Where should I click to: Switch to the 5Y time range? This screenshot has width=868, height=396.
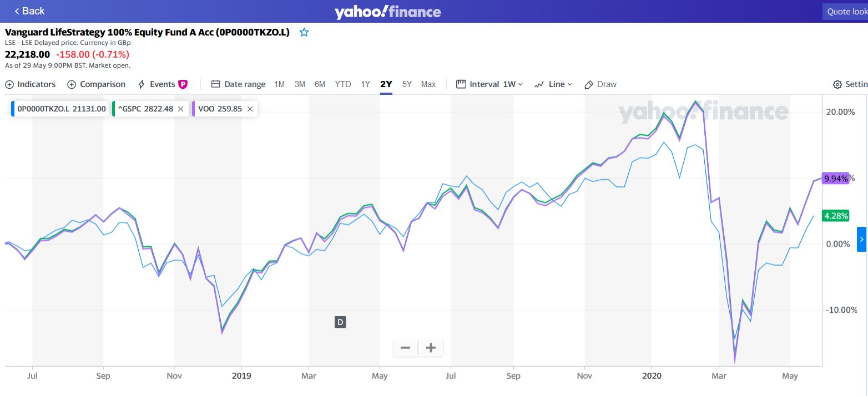[407, 84]
